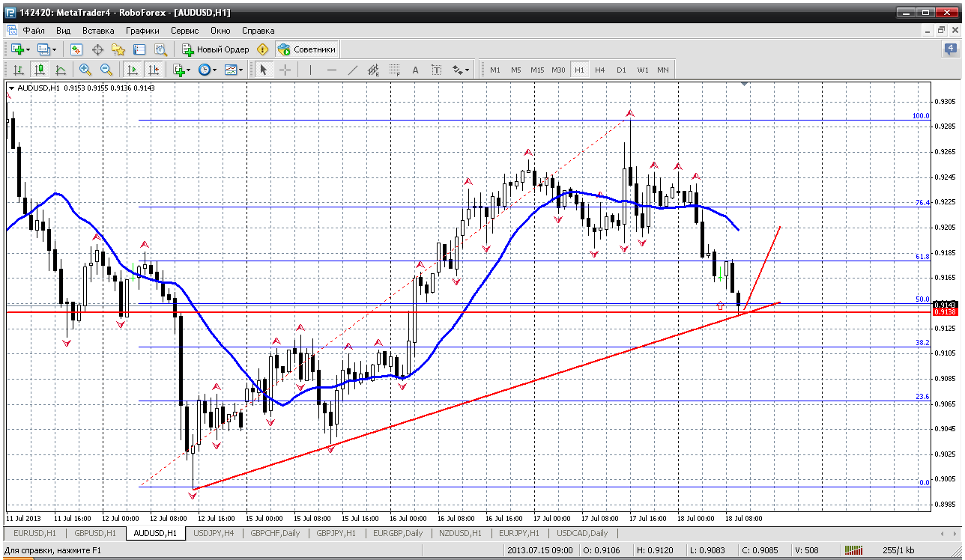The image size is (965, 560).
Task: Draw a vertical line tool
Action: (310, 70)
